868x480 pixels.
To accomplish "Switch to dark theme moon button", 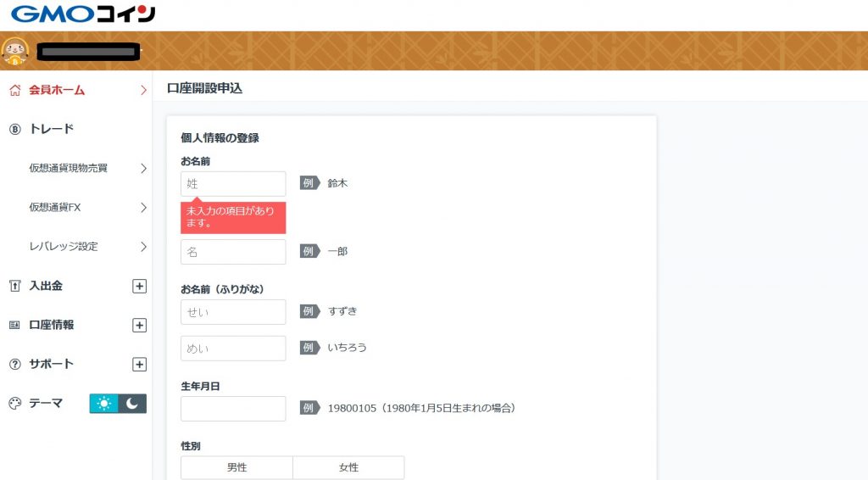I will click(x=132, y=404).
